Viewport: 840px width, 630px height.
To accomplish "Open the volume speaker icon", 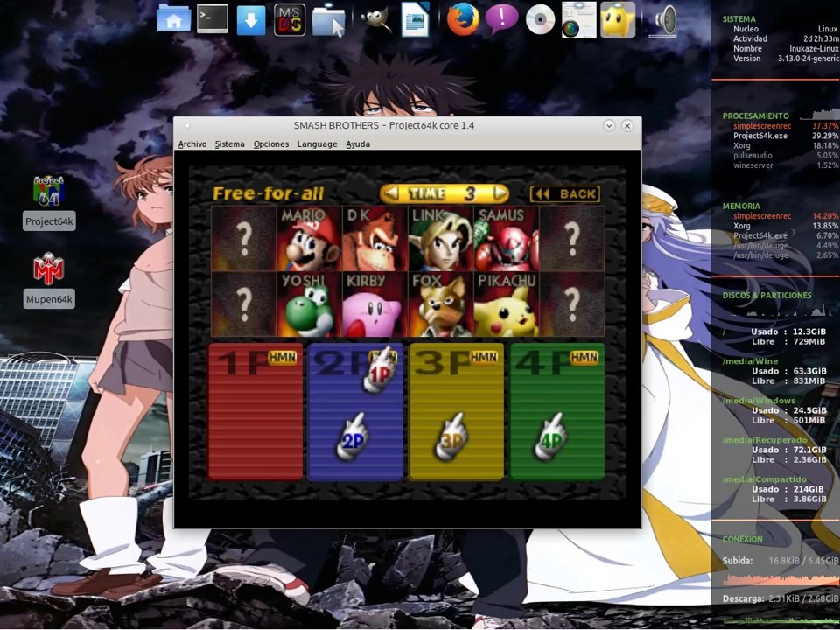I will coord(665,20).
